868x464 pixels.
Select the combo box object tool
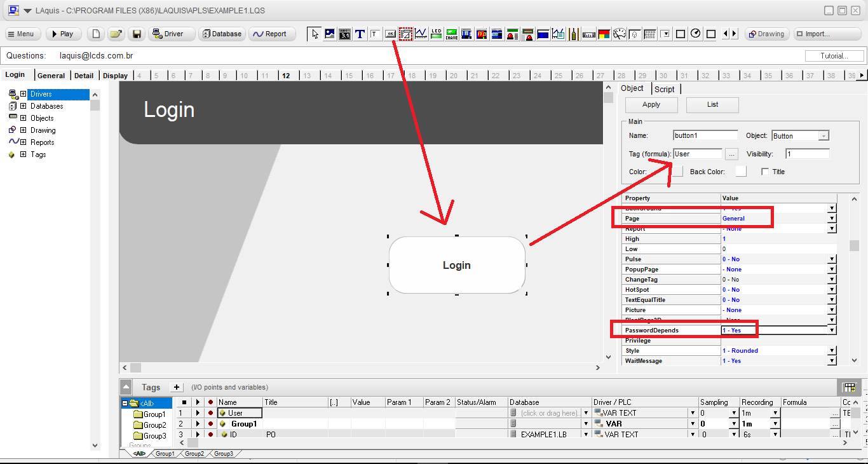665,34
